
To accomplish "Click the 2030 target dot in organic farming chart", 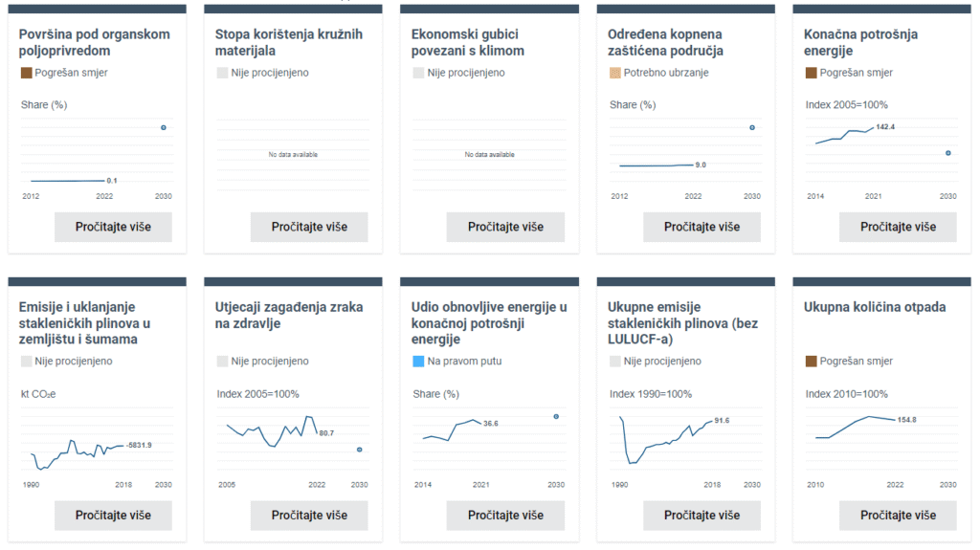I will [x=164, y=127].
